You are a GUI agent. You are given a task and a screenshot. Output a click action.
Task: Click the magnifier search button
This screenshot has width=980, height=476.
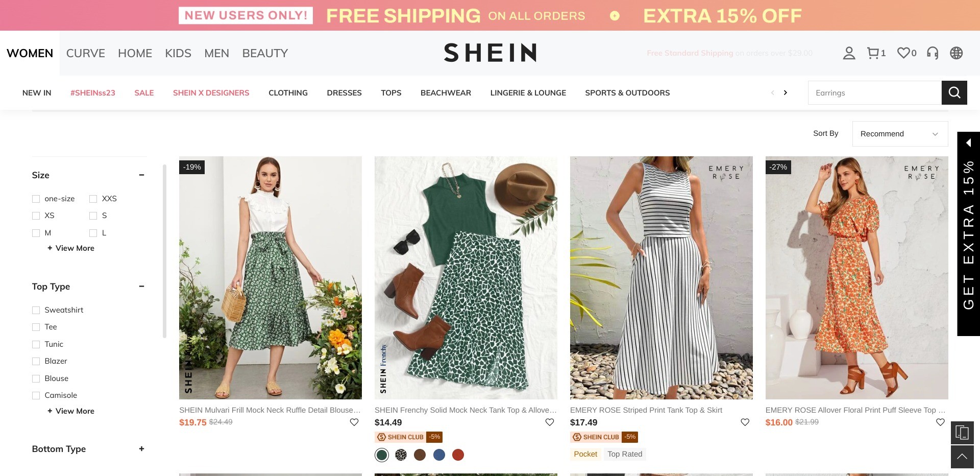[954, 93]
